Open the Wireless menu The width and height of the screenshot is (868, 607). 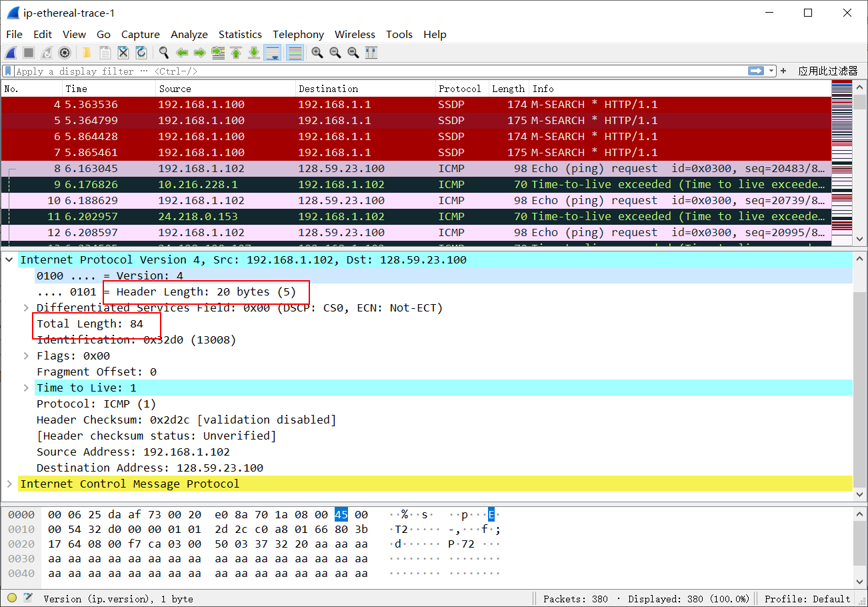(x=355, y=34)
